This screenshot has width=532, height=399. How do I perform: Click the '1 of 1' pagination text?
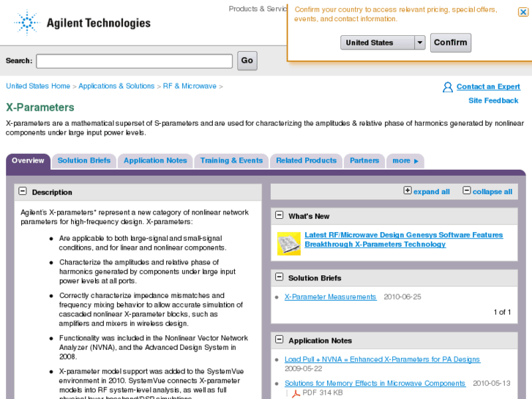click(x=502, y=312)
